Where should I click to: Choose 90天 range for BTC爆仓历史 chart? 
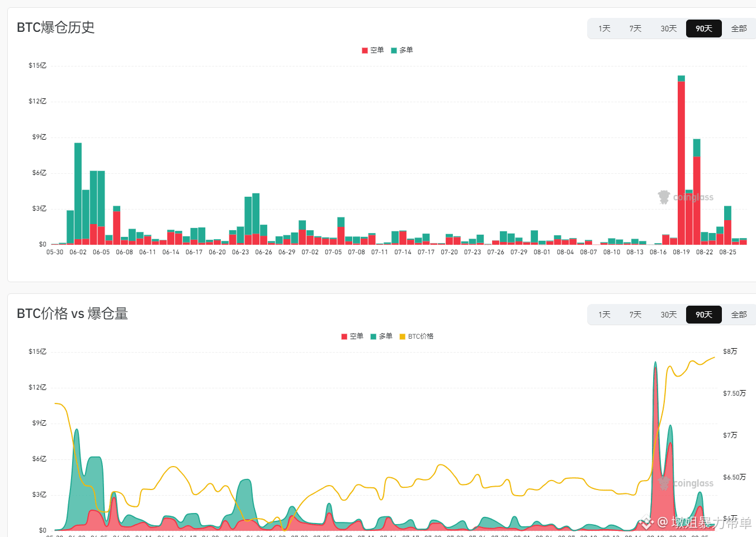point(704,28)
